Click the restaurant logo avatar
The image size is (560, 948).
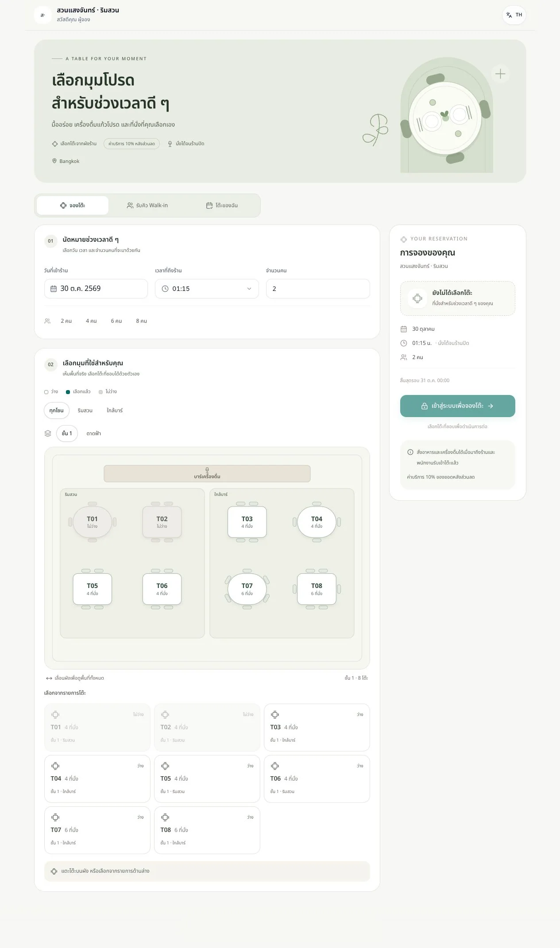pyautogui.click(x=42, y=15)
